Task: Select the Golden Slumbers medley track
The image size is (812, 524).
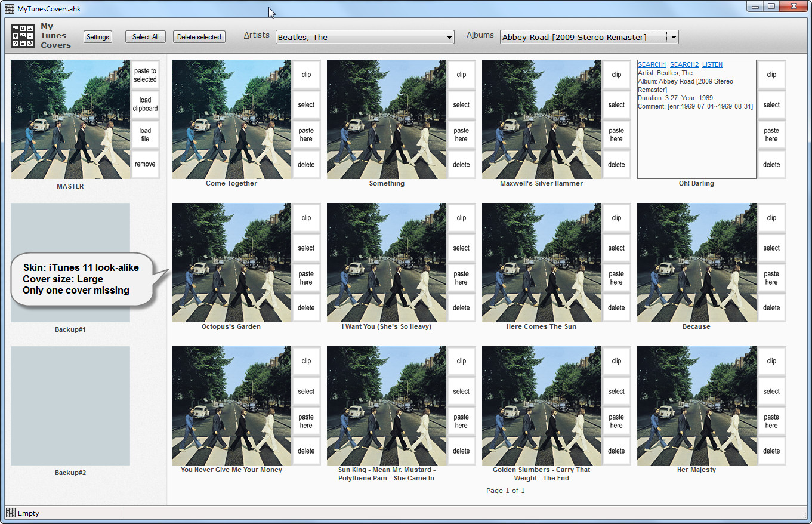Action: pyautogui.click(x=616, y=391)
